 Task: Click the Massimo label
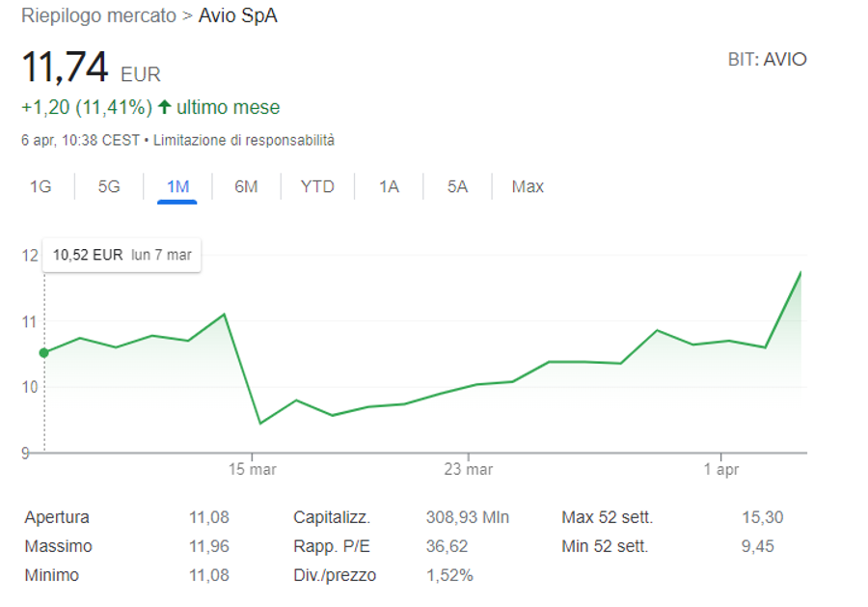coord(58,546)
